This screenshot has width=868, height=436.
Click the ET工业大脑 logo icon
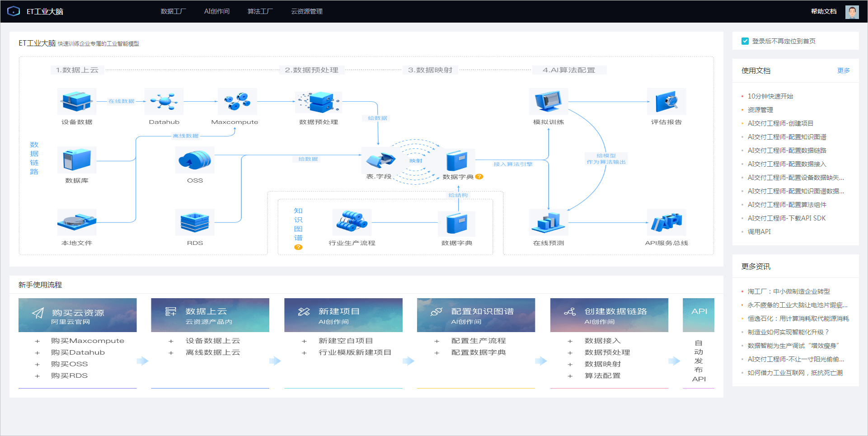14,11
